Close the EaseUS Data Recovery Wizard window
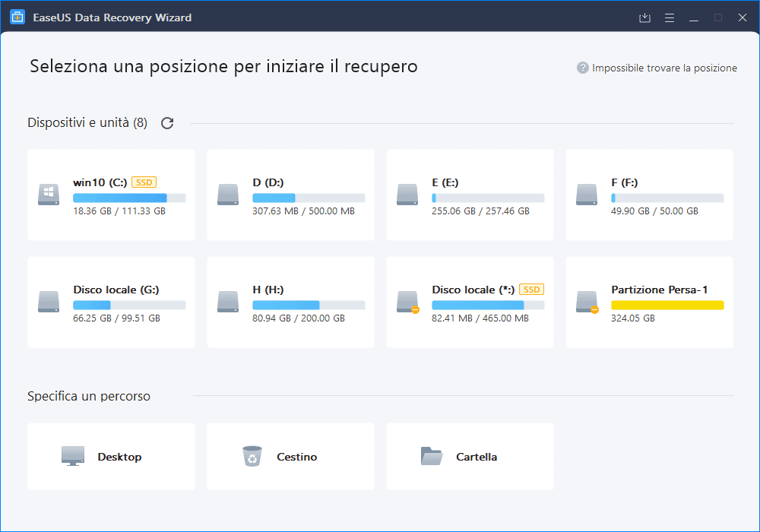The height and width of the screenshot is (532, 760). tap(742, 18)
